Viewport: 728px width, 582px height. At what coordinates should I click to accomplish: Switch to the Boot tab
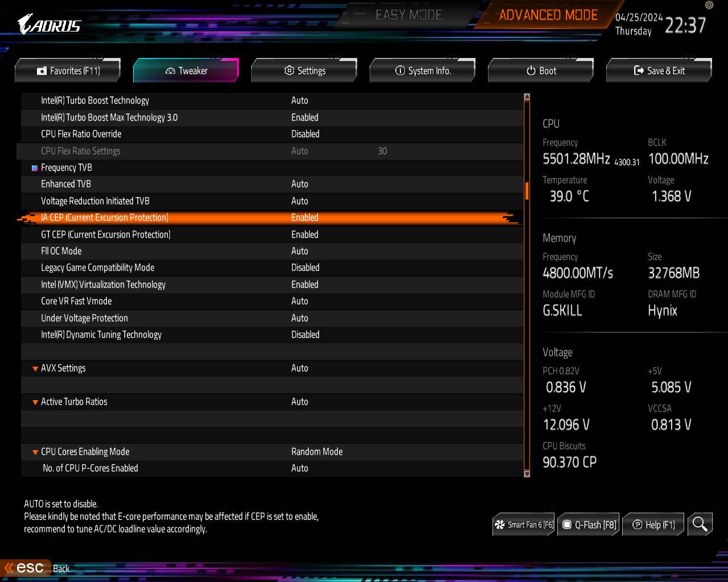[x=541, y=70]
